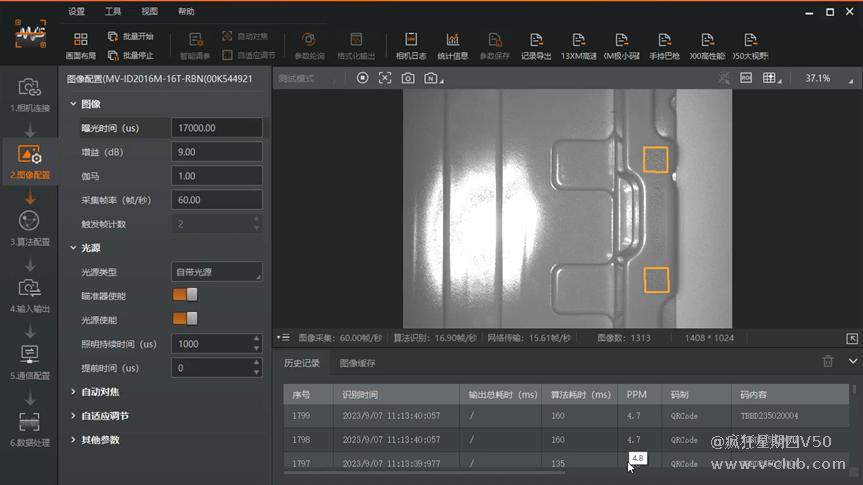
Task: Click the camera snapshot icon
Action: coord(408,78)
